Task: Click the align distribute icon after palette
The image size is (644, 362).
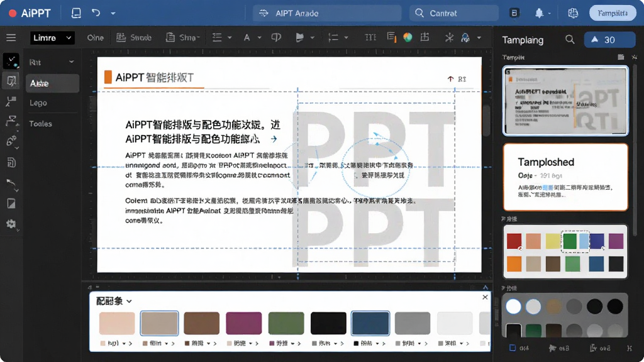Action: tap(425, 37)
